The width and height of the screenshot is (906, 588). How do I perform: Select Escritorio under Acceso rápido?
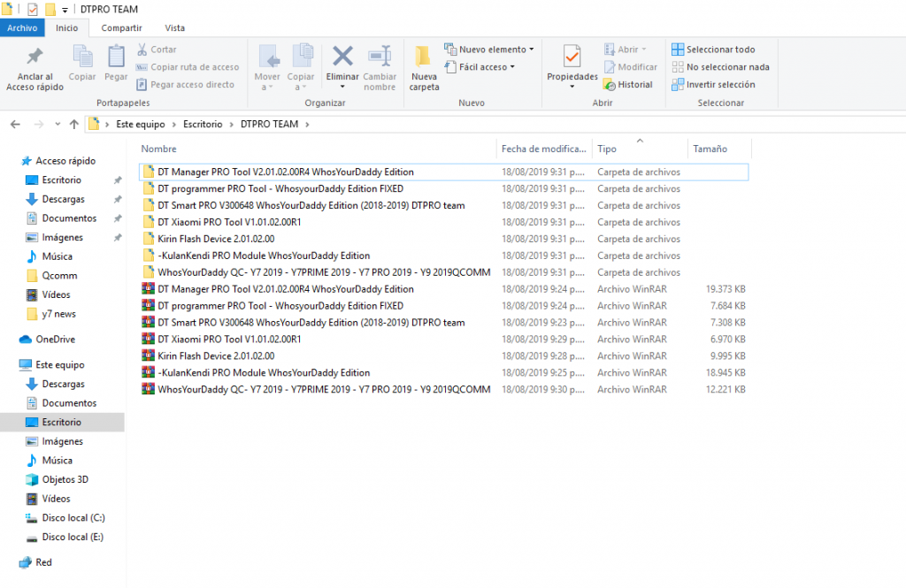point(62,180)
